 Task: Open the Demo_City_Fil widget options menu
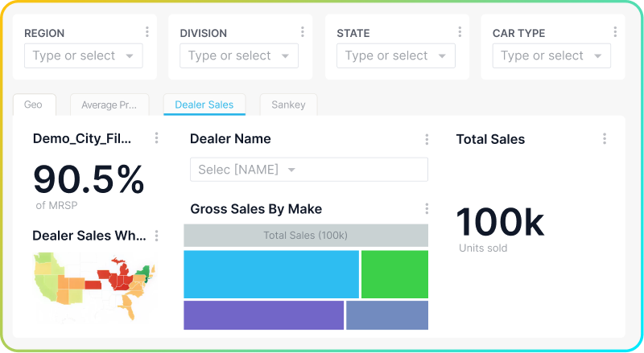pos(156,138)
